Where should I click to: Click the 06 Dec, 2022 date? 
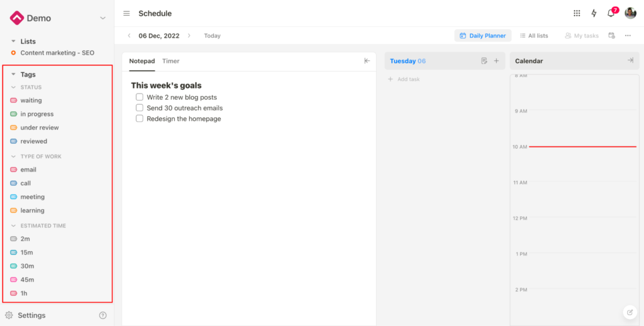(x=159, y=36)
